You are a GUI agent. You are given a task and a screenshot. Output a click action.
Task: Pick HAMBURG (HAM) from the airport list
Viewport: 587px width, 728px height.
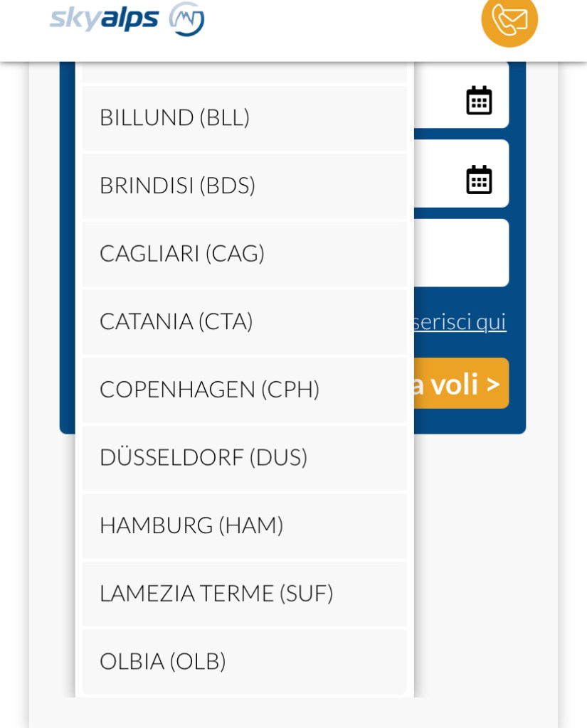pyautogui.click(x=244, y=525)
